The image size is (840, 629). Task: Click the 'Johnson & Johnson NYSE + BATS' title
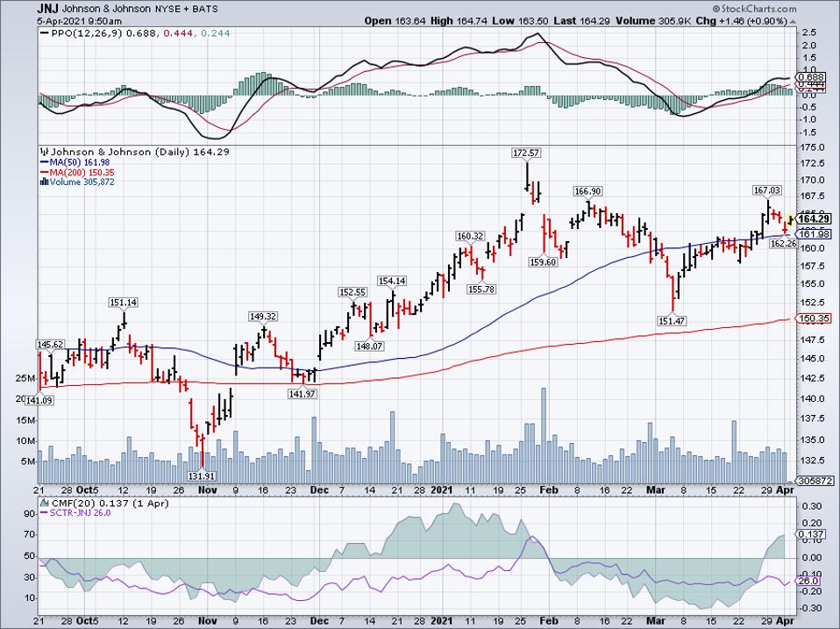(x=140, y=9)
